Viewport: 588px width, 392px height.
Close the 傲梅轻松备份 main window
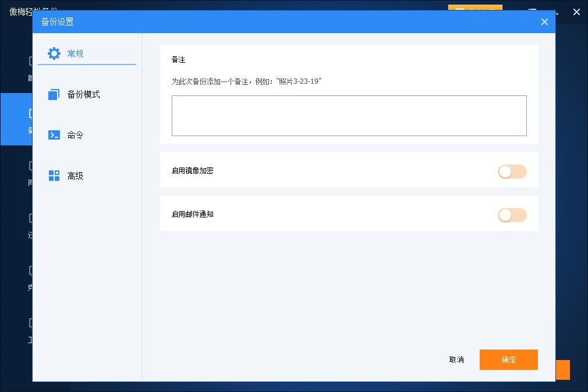click(x=576, y=11)
